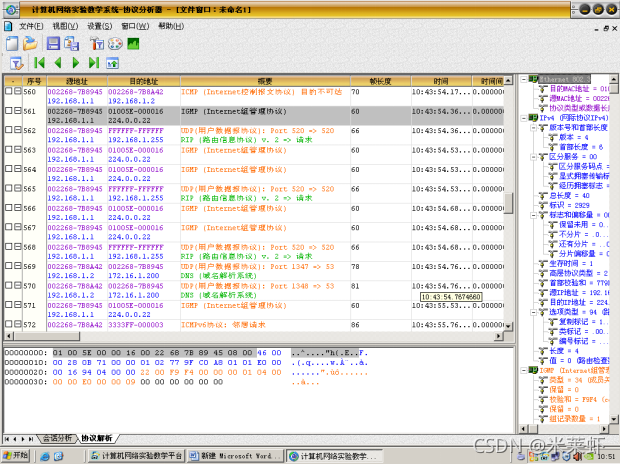Image resolution: width=620 pixels, height=464 pixels.
Task: Collapse packet 568 row with minus box
Action: [18, 246]
